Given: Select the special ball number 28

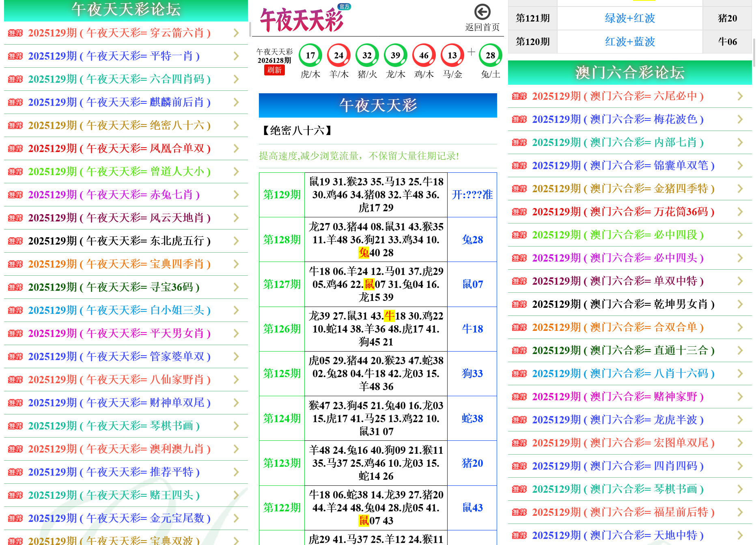Looking at the screenshot, I should pyautogui.click(x=491, y=56).
